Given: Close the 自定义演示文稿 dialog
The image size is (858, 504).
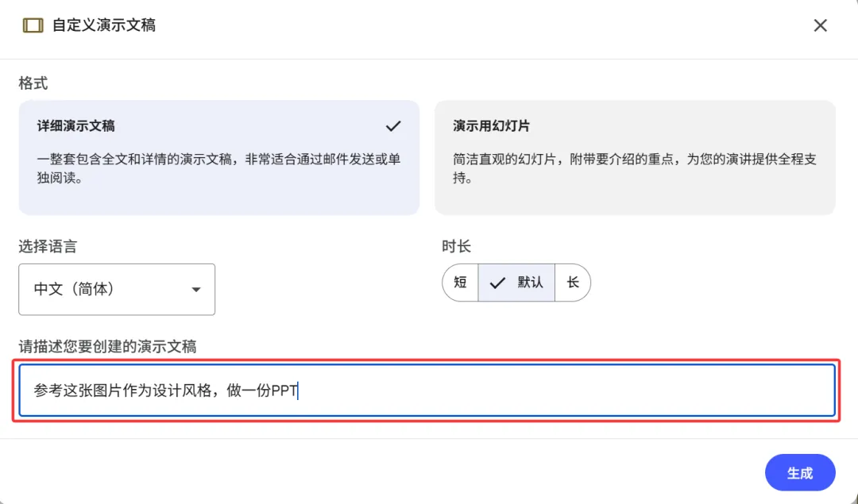Looking at the screenshot, I should 821,25.
